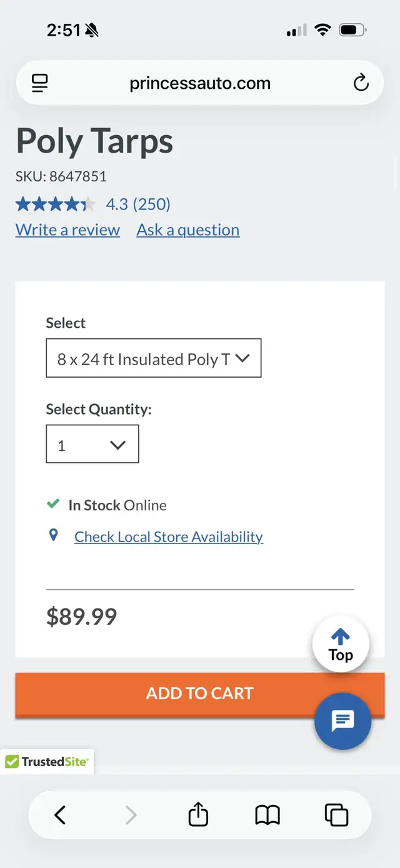Image resolution: width=400 pixels, height=868 pixels.
Task: Show open tabs overview icon
Action: click(336, 815)
